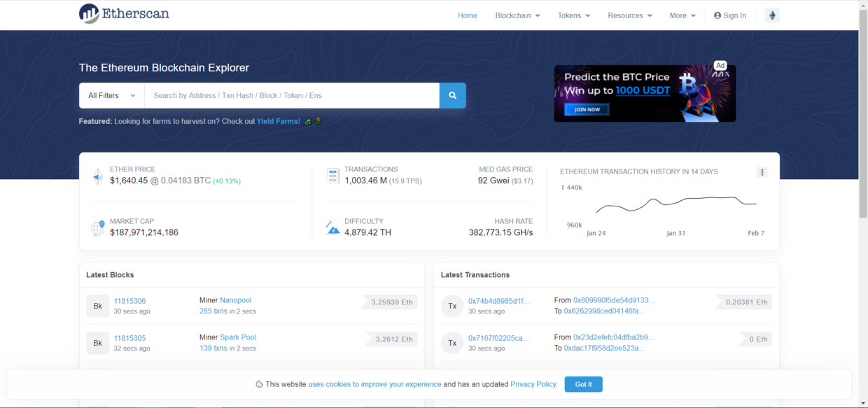Screen dimensions: 868x408
Task: Open the chart's three-dot options menu
Action: (762, 172)
